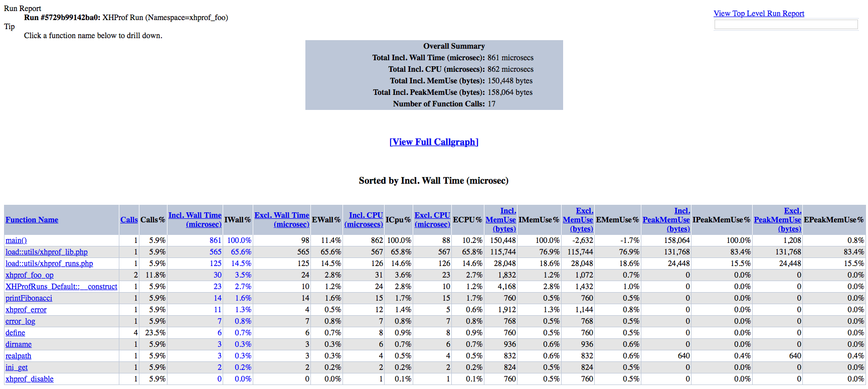Drill down into xhprof_foo_op function

click(30, 275)
